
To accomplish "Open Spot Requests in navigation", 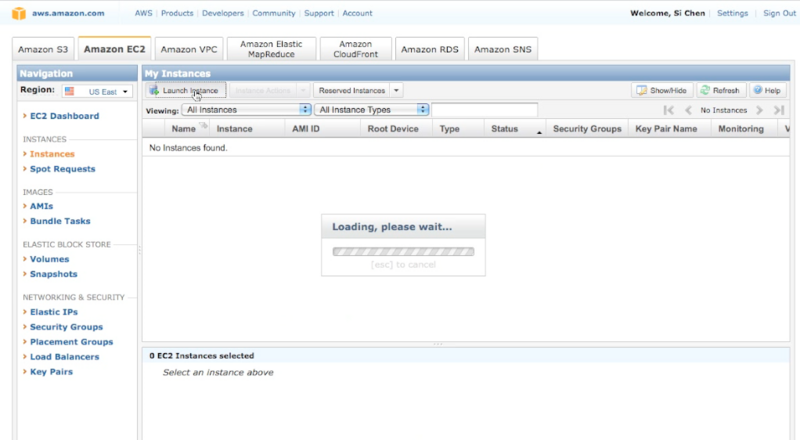I will tap(62, 169).
